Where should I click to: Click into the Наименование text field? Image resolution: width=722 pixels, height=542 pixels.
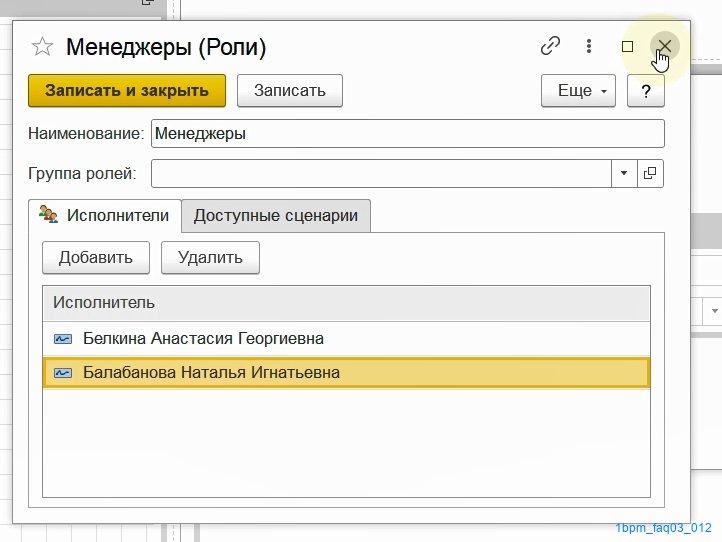(x=408, y=134)
